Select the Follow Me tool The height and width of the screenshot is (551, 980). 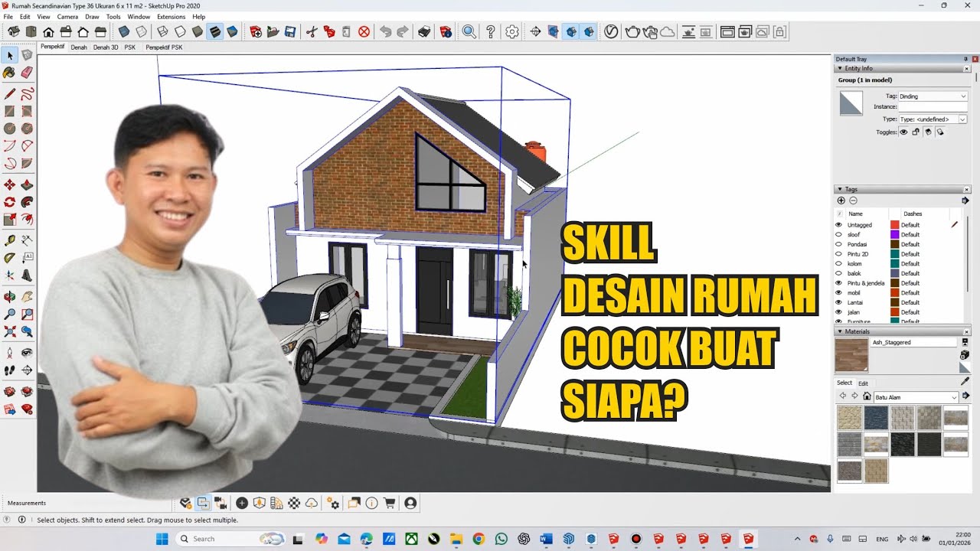(x=27, y=202)
